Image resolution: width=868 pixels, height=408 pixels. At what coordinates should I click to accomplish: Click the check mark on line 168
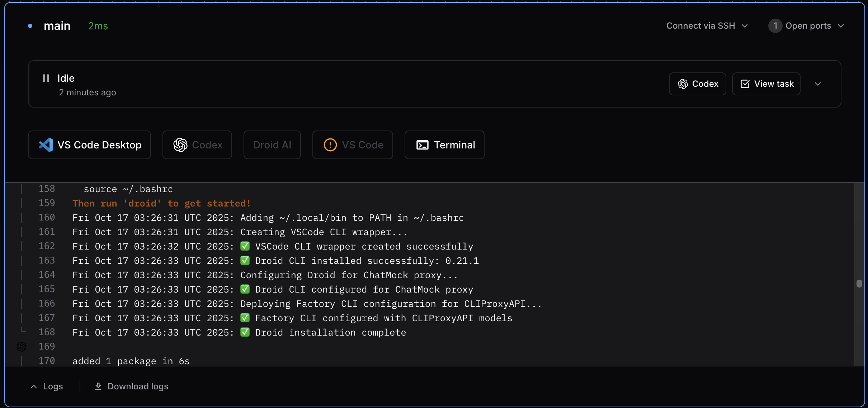coord(245,332)
